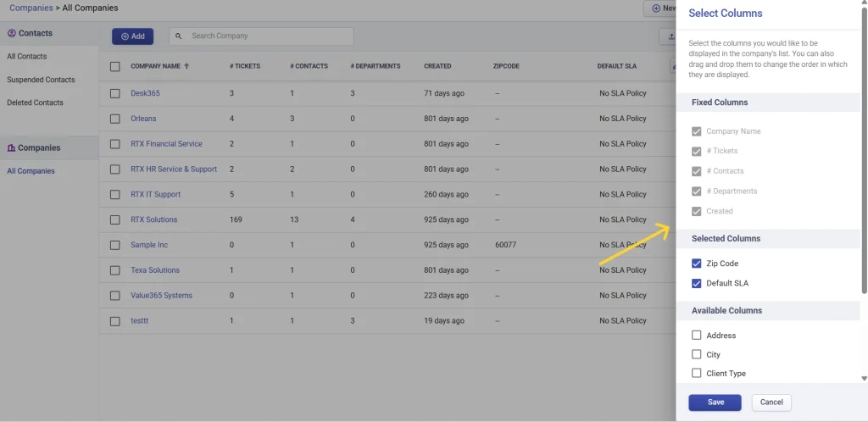Save the selected columns
Image resolution: width=868 pixels, height=422 pixels.
(715, 403)
